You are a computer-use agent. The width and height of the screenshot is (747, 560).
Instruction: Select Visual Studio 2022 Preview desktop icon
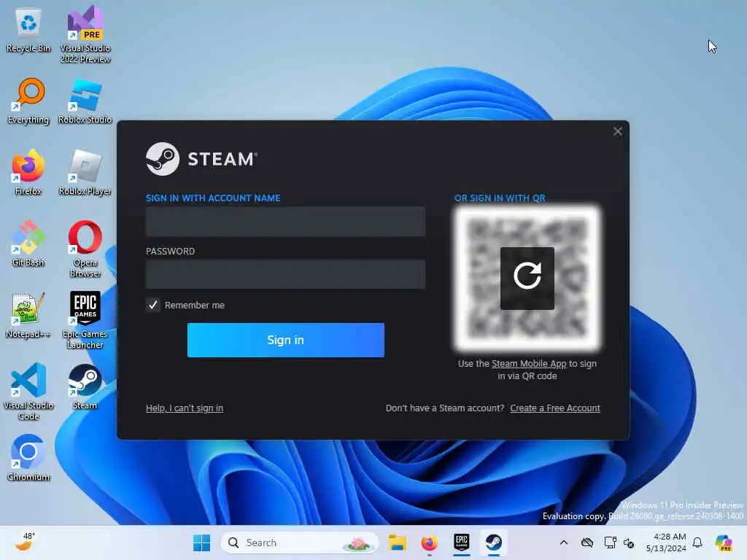click(x=85, y=34)
